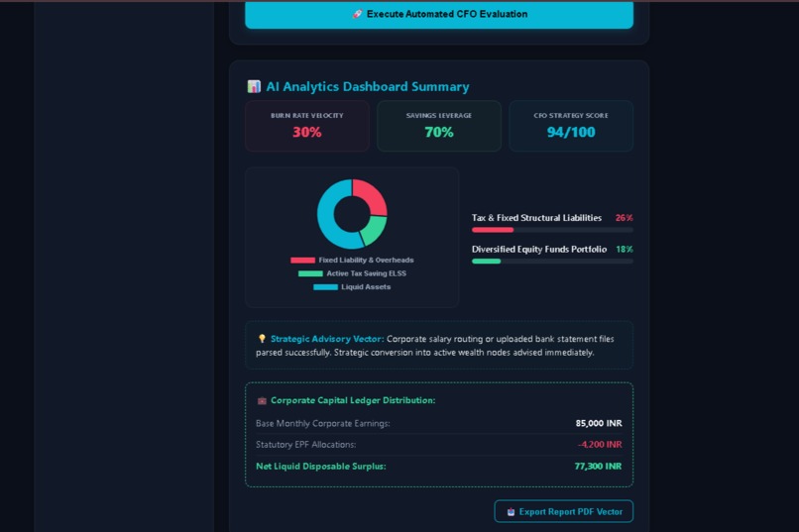Click the green ELSS donut segment
The width and height of the screenshot is (799, 532).
(376, 230)
